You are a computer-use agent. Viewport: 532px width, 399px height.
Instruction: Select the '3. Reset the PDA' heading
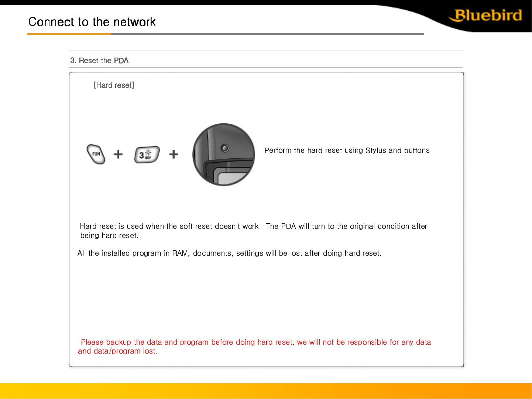[x=99, y=61]
